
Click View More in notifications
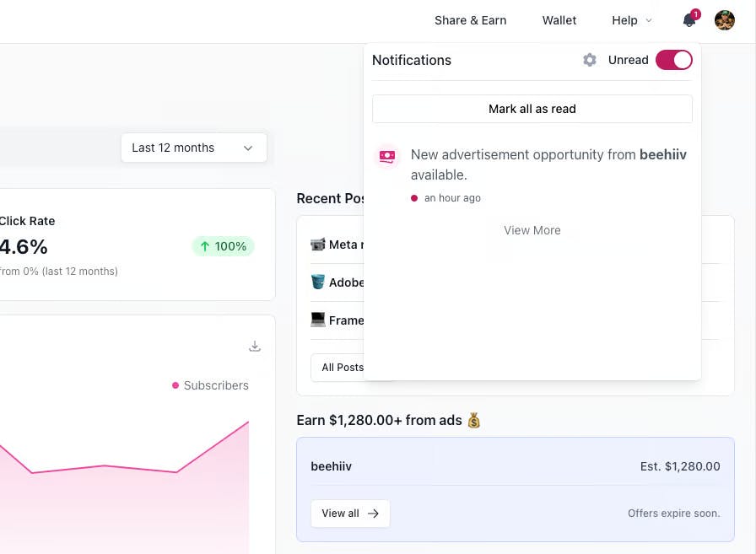point(532,230)
